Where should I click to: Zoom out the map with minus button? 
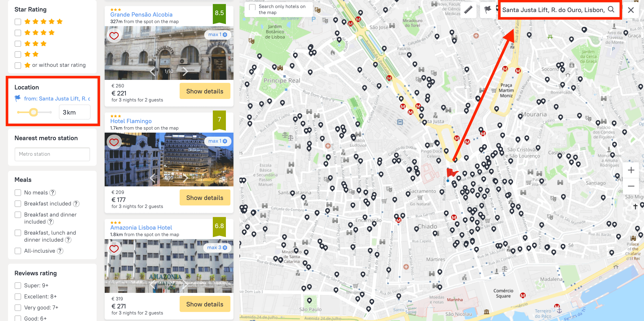631,186
